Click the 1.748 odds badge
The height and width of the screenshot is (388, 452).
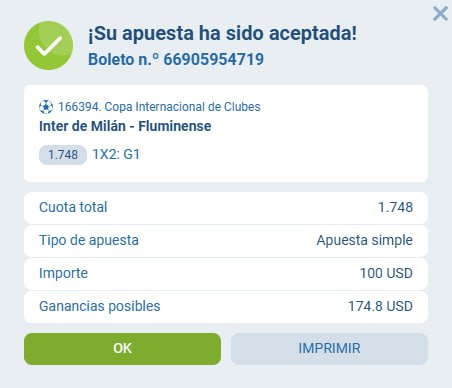(x=63, y=155)
